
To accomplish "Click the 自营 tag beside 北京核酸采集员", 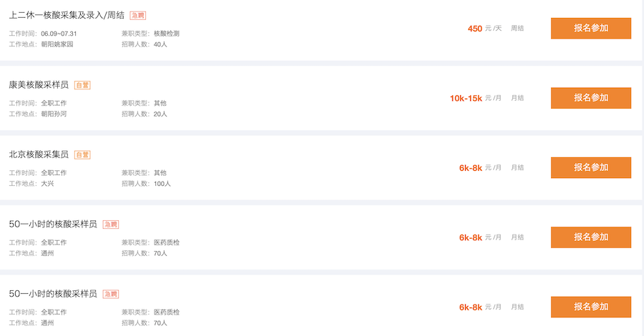I will click(82, 154).
